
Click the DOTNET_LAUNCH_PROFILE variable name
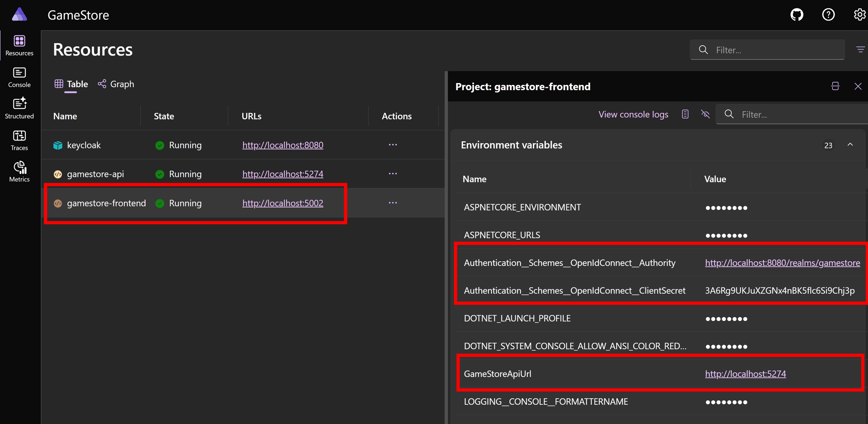tap(517, 318)
